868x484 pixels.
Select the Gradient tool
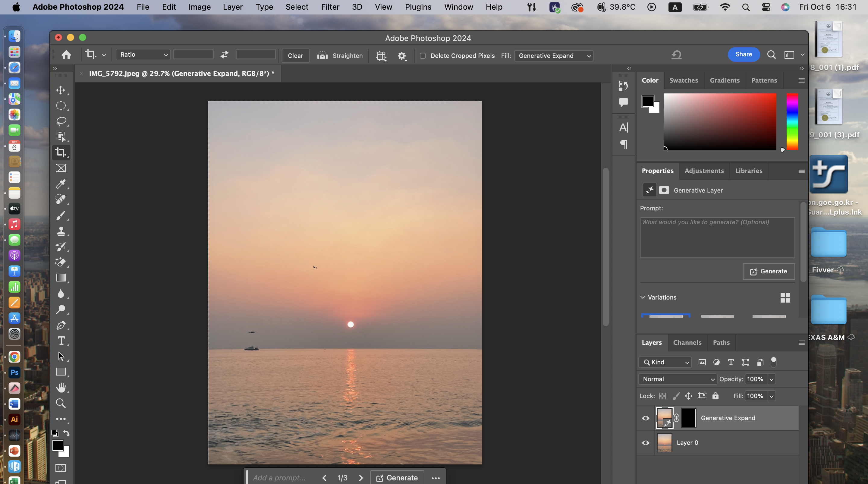coord(61,278)
